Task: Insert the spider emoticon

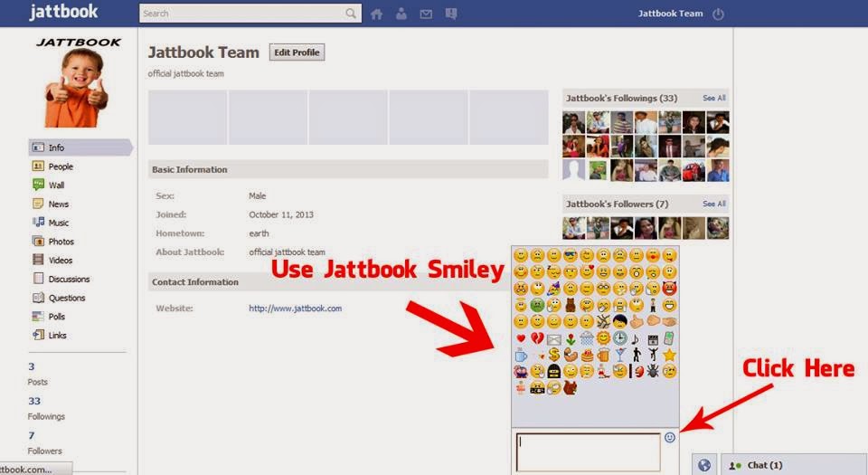Action: click(x=653, y=372)
